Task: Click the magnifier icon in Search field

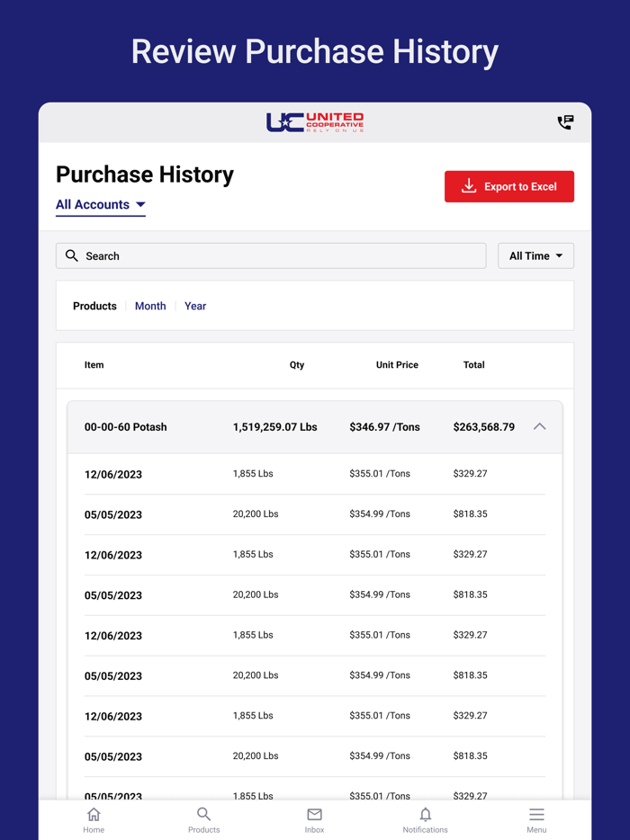Action: coord(71,255)
